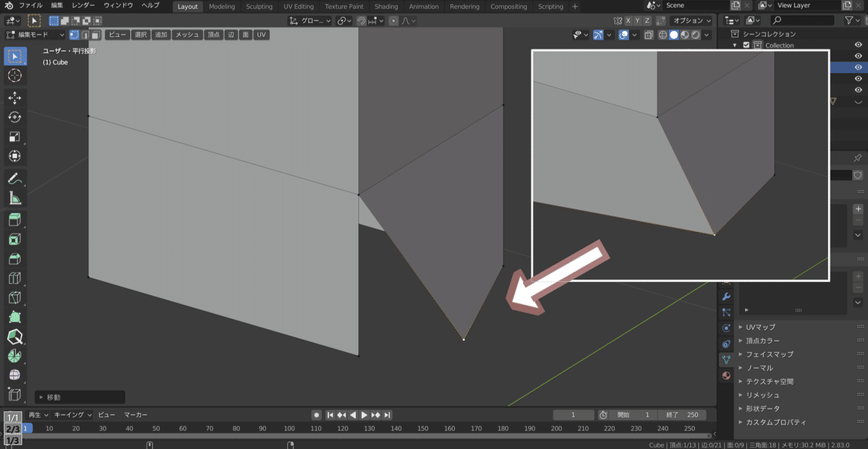Open the Object Data mesh properties tab
This screenshot has height=449, width=868.
coord(726,360)
